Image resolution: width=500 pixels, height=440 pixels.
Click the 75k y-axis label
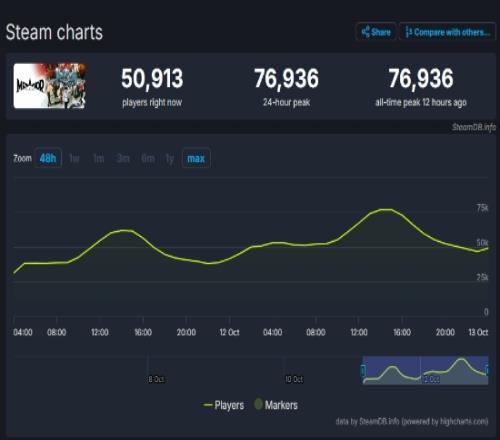[x=482, y=208]
